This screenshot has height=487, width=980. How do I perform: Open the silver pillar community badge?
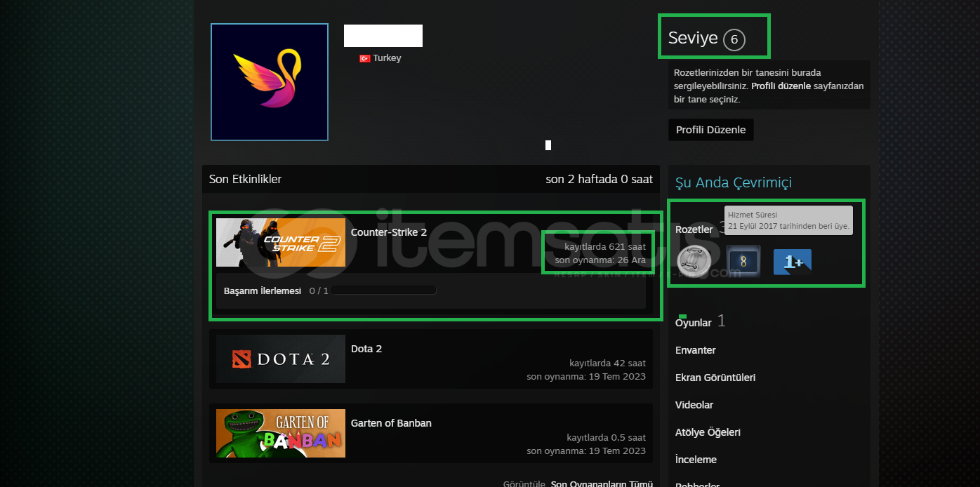(694, 261)
